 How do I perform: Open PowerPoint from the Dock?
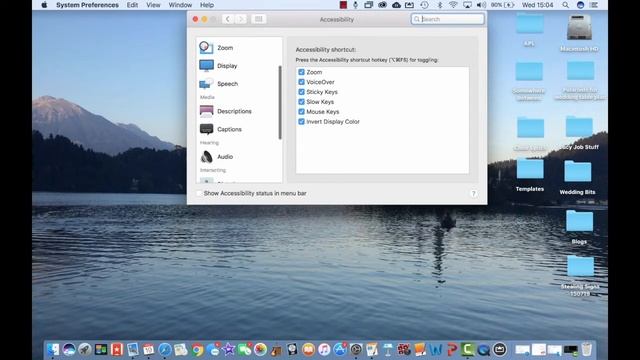click(x=452, y=349)
